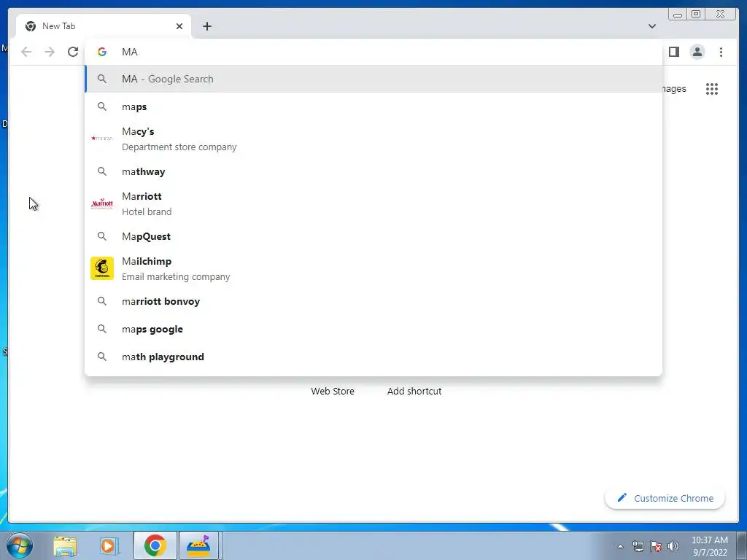Click the search icon beside MapQuest

pyautogui.click(x=102, y=236)
